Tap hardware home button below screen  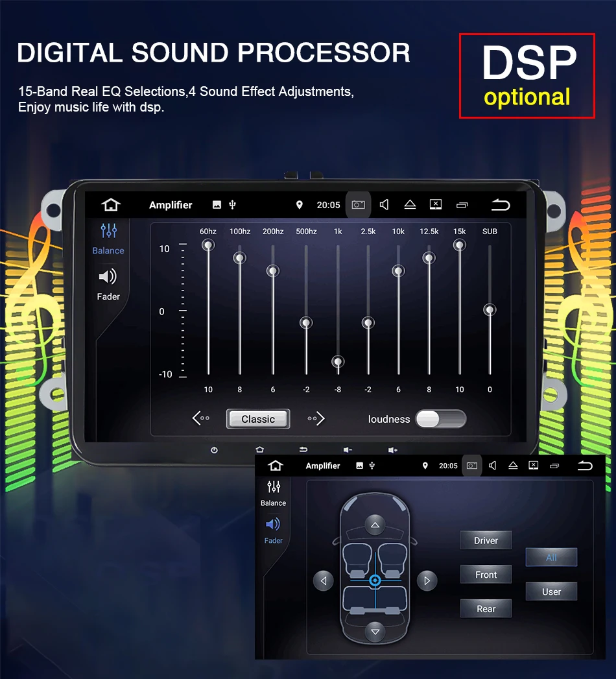coord(260,450)
